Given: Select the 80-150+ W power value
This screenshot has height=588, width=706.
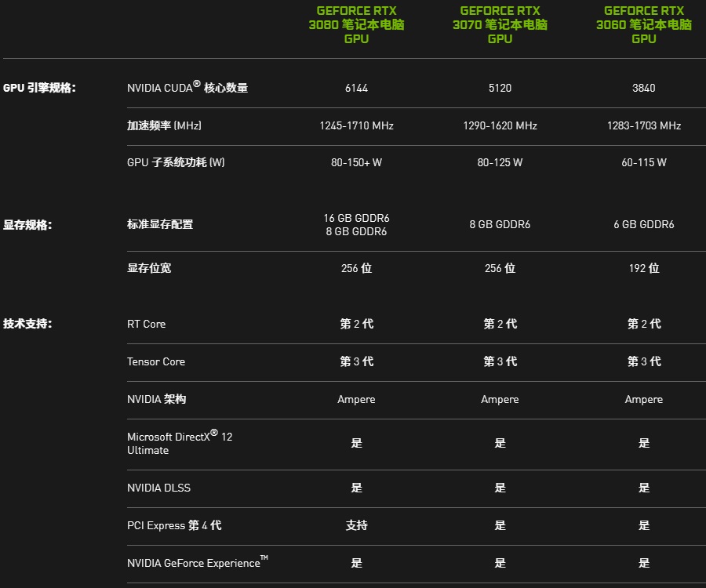Looking at the screenshot, I should pos(356,162).
